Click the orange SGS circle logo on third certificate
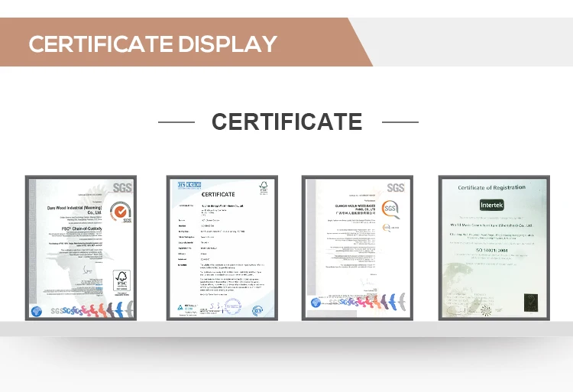The height and width of the screenshot is (392, 573). (390, 209)
